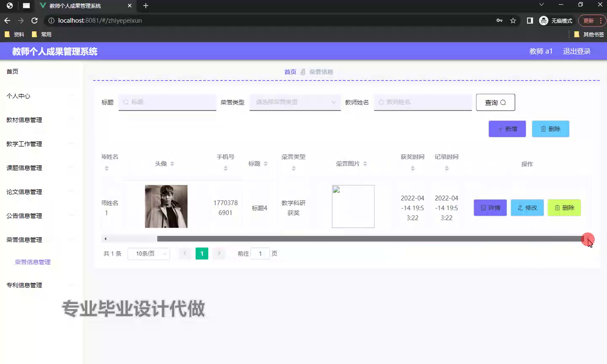The width and height of the screenshot is (607, 364).
Task: Sort by the 头像 column
Action: [x=172, y=164]
